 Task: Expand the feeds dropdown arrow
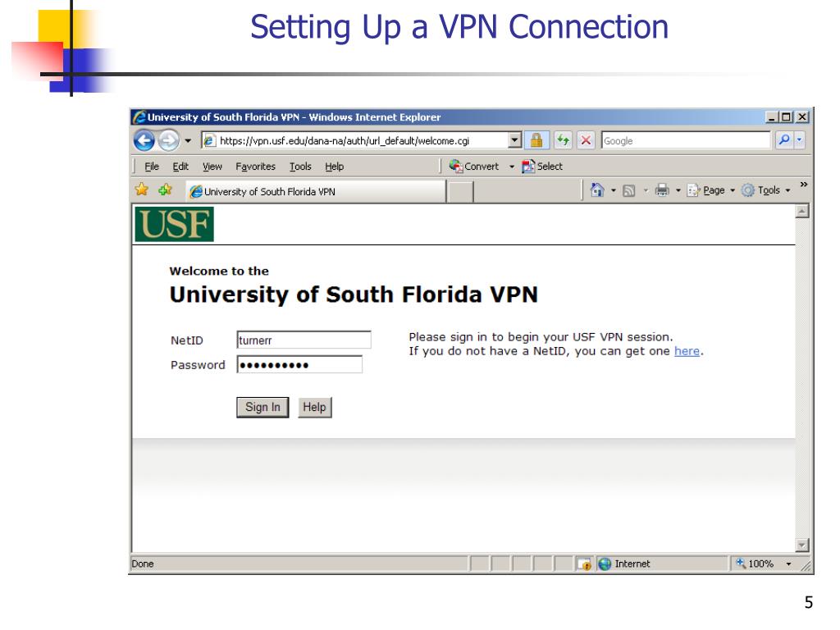tap(646, 190)
